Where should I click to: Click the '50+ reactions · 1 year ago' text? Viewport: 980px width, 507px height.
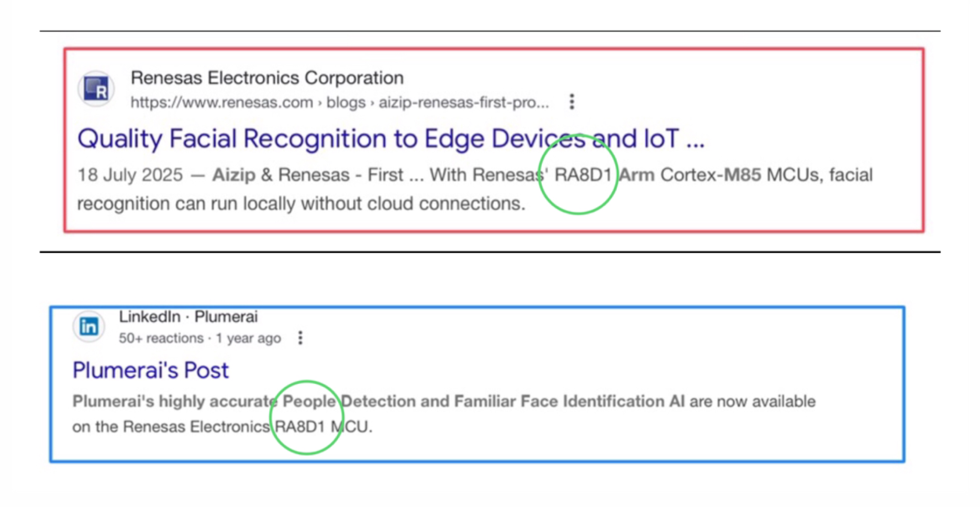click(200, 338)
